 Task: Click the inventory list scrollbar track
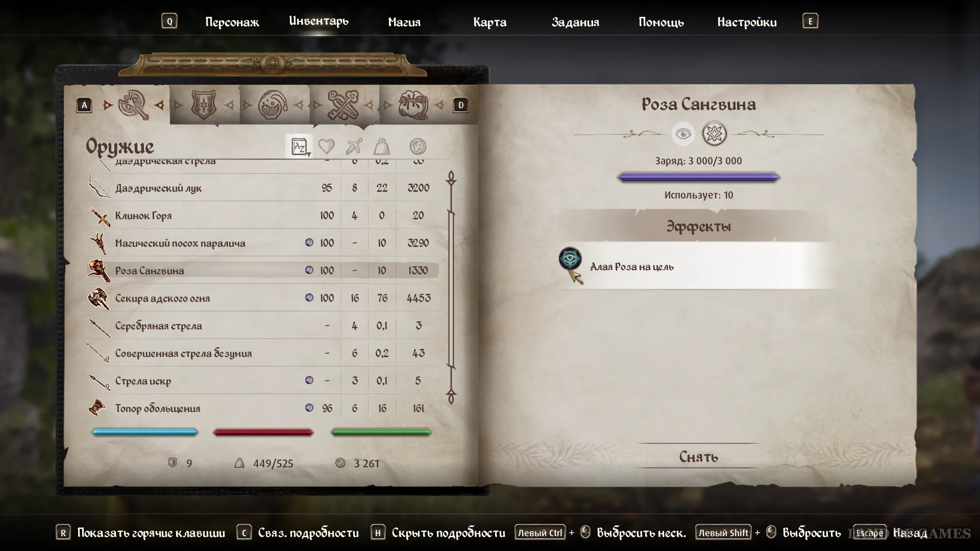coord(451,288)
